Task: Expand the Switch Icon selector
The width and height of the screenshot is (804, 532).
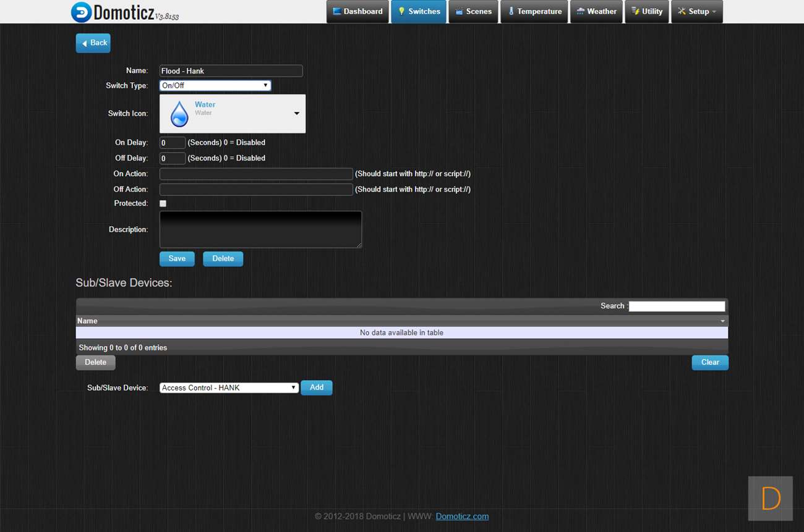Action: click(x=296, y=114)
